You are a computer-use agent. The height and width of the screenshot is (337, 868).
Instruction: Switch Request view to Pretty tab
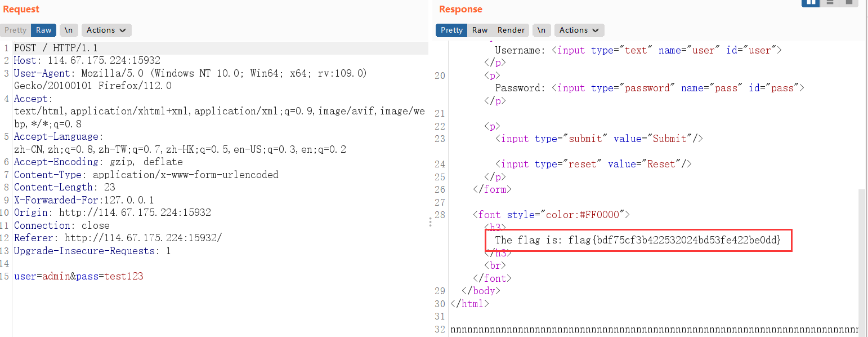coord(16,30)
